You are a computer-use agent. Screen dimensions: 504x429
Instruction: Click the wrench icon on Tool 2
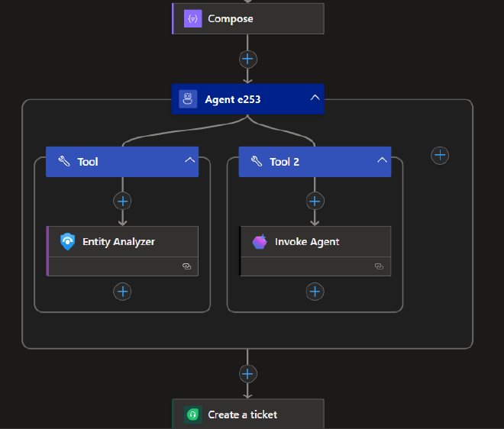(x=257, y=162)
